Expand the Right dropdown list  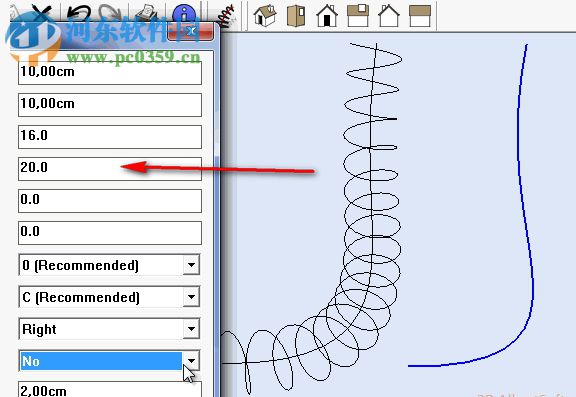(191, 329)
